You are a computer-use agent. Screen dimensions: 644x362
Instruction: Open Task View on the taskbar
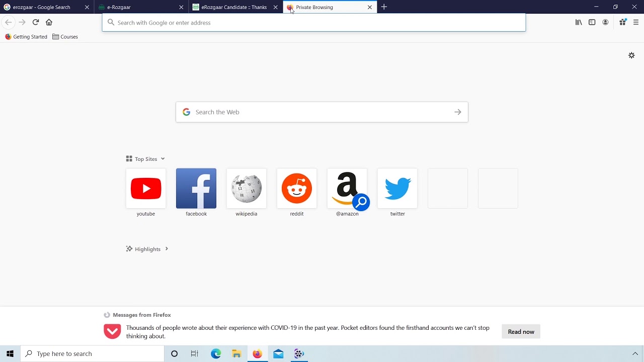pyautogui.click(x=195, y=354)
